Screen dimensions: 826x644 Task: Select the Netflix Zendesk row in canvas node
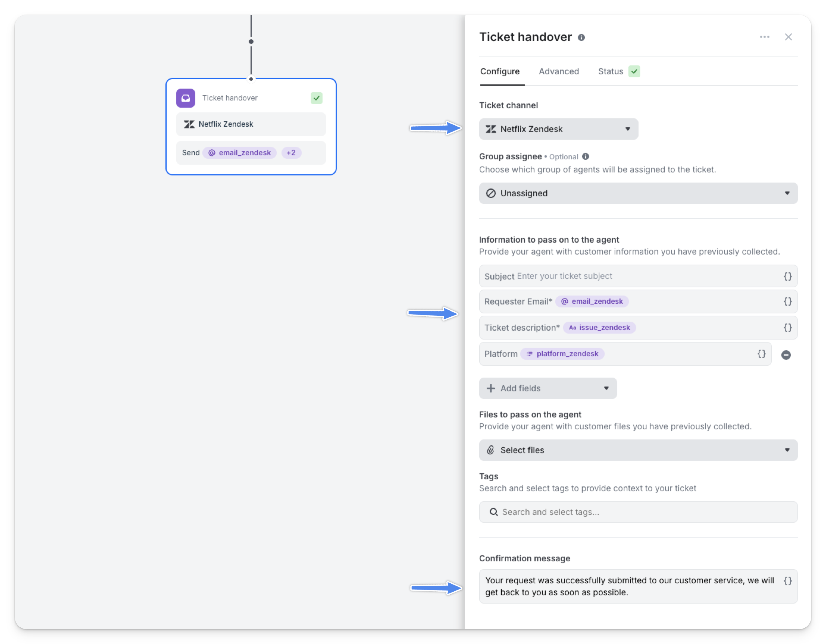[251, 124]
